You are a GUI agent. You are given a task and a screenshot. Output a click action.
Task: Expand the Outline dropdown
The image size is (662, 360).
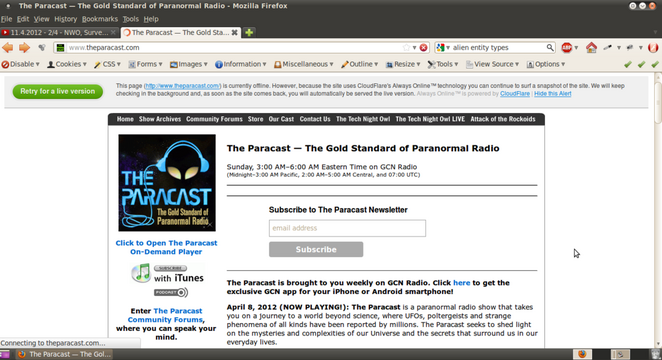(x=359, y=64)
